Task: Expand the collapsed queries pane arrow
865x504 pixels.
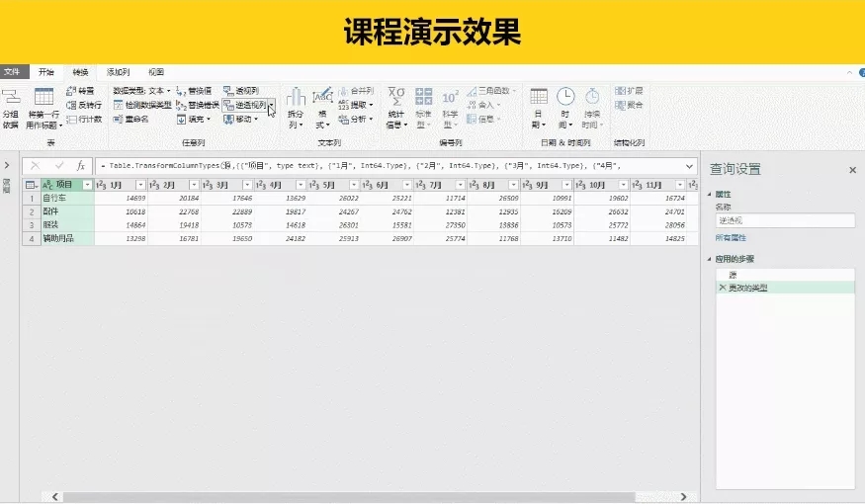Action: point(7,165)
